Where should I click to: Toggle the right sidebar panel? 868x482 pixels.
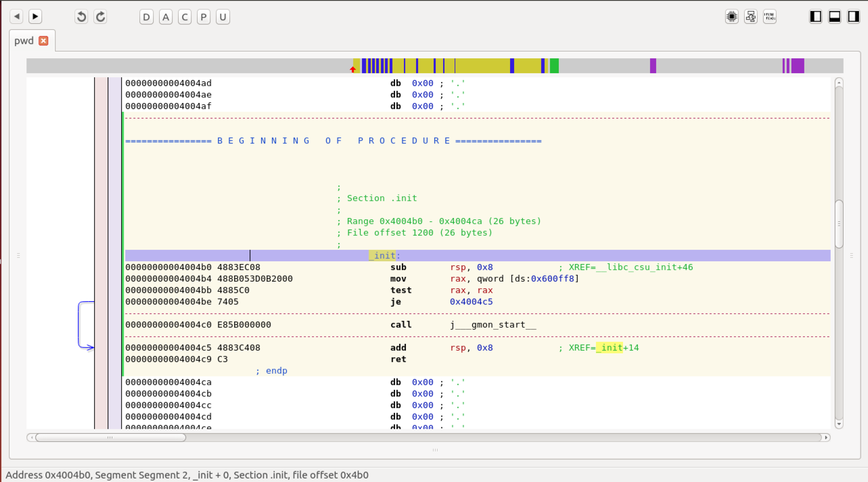[853, 17]
